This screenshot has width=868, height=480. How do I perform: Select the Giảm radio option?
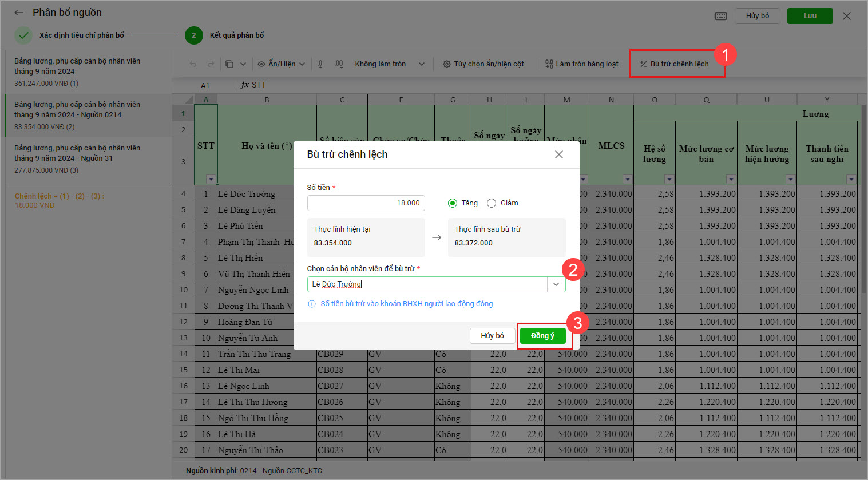pos(492,203)
